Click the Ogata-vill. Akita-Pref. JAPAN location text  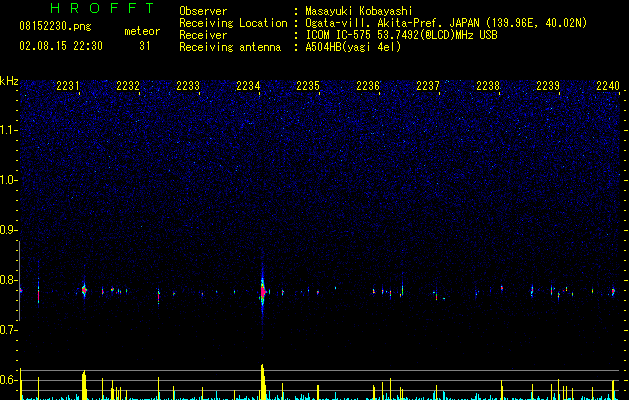click(x=446, y=23)
